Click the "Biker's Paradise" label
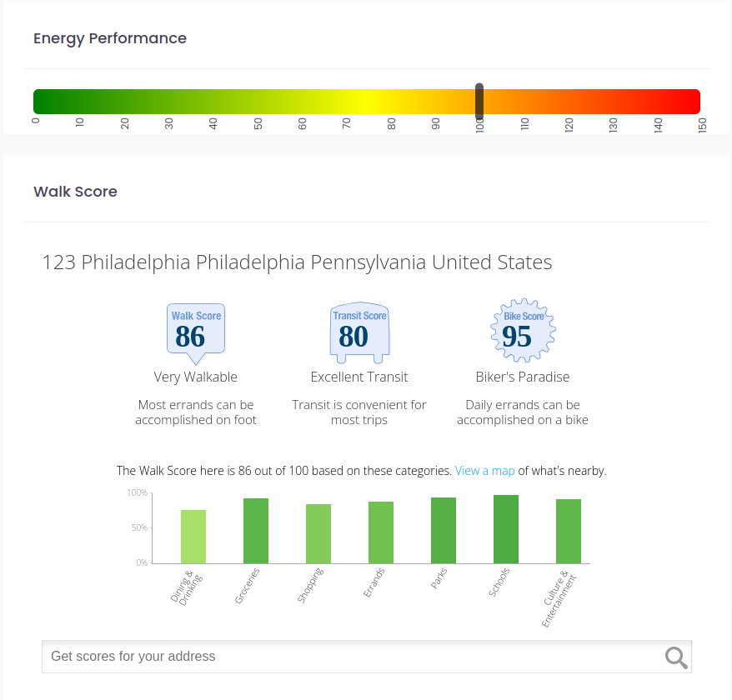The image size is (732, 700). 522,377
